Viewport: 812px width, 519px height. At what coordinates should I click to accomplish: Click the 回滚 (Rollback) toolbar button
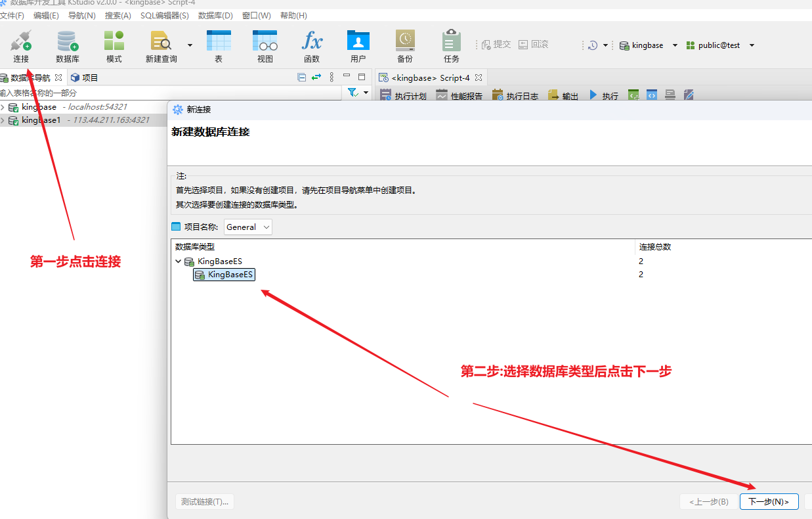point(534,45)
